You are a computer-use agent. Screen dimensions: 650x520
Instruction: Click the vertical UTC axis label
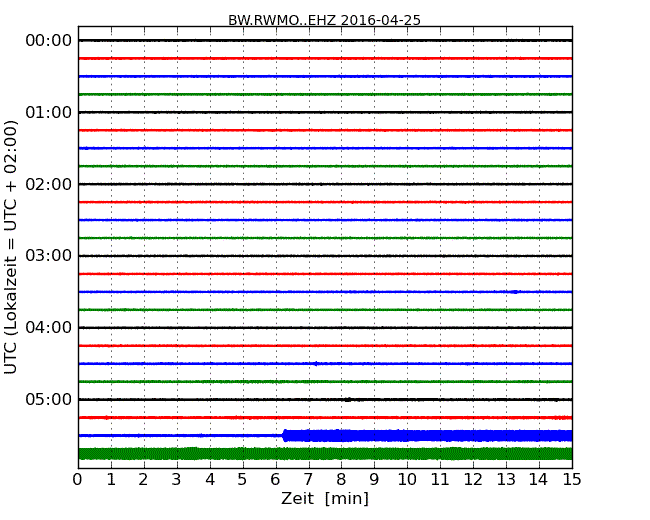pyautogui.click(x=11, y=247)
